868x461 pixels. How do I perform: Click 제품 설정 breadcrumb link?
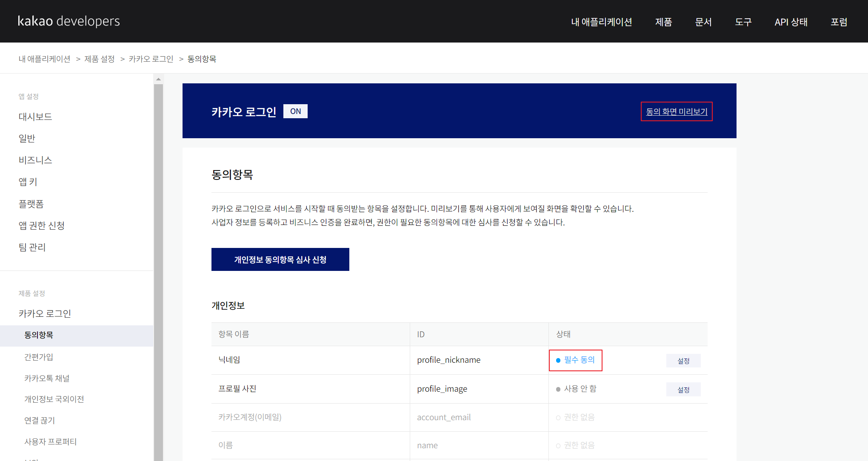[100, 59]
